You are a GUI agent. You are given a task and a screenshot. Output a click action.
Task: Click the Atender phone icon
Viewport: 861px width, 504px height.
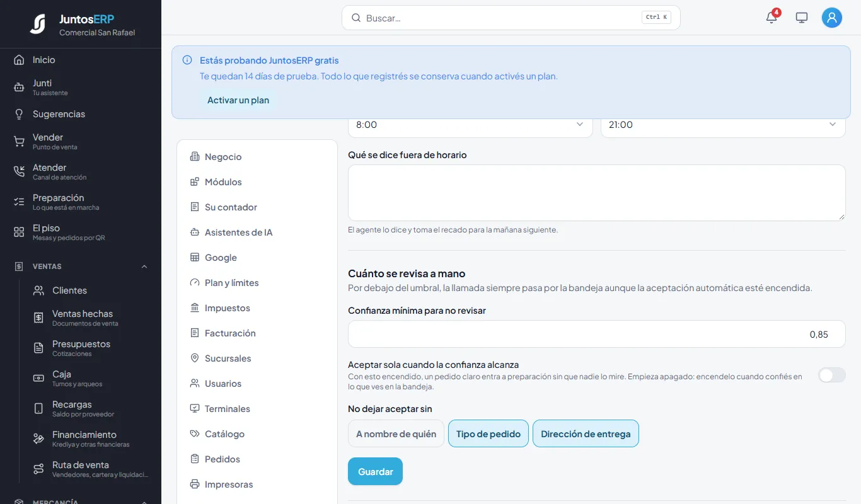pos(19,171)
